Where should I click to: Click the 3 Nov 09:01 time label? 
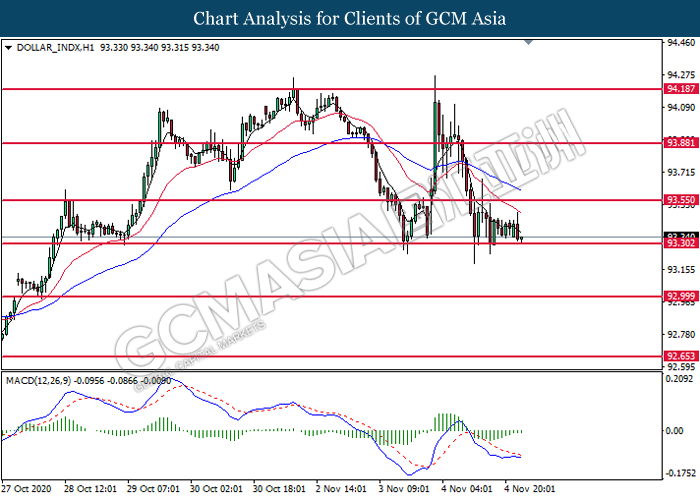[x=404, y=489]
